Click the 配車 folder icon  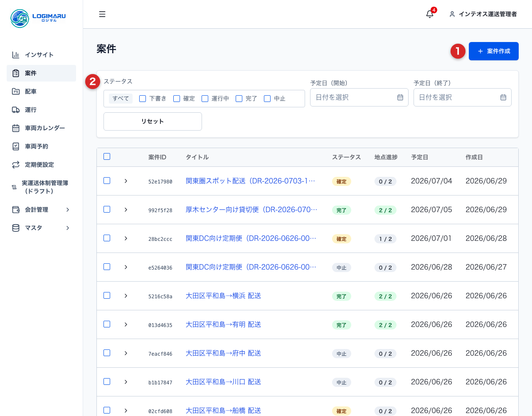pyautogui.click(x=16, y=92)
